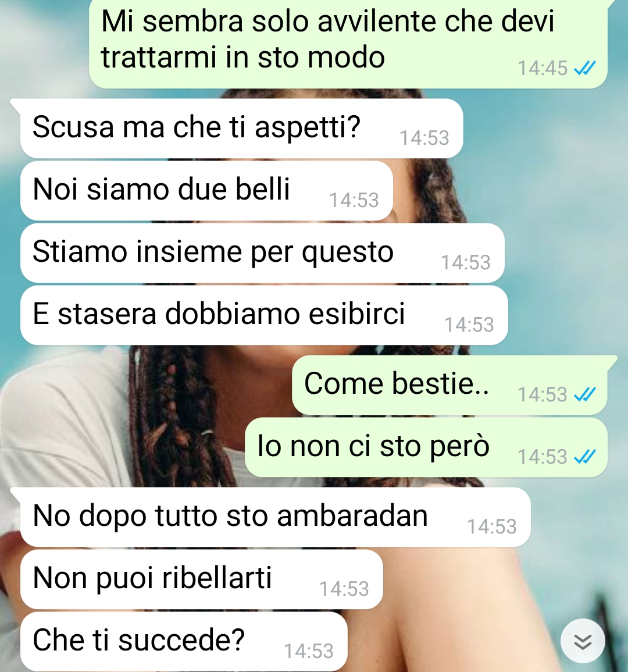Select the 'Che ti succede?' message

tap(184, 641)
